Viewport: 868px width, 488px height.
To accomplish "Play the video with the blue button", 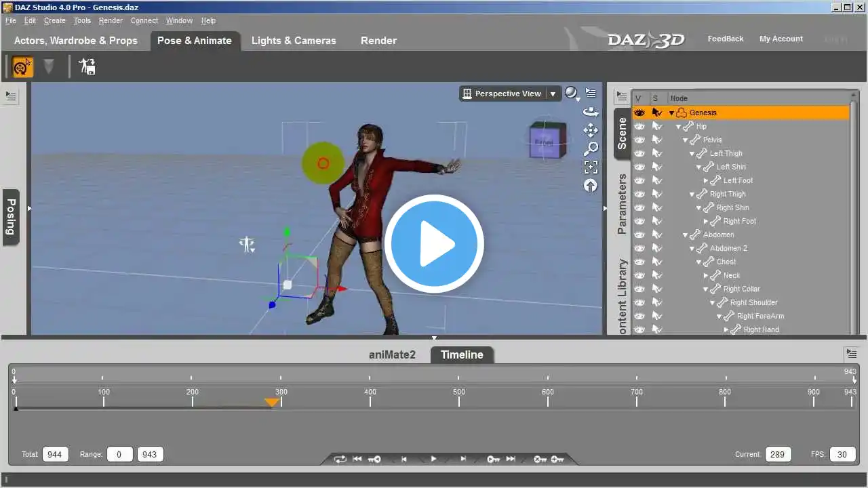I will coord(434,244).
